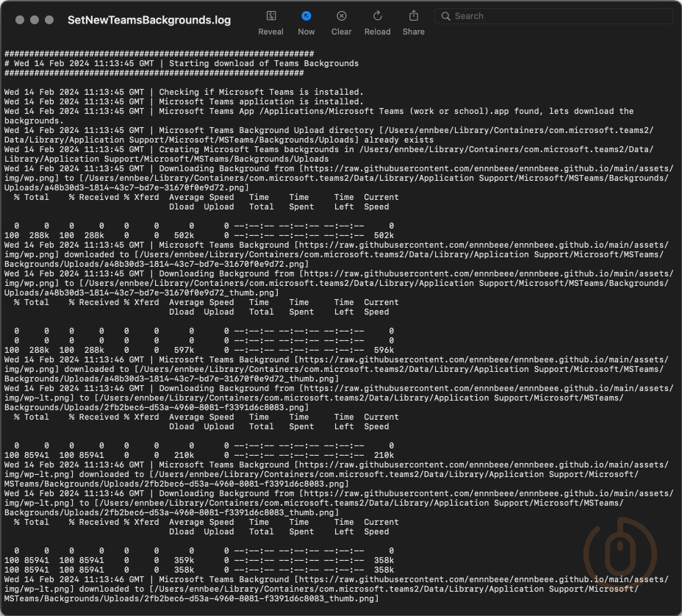Click the SetNewTeamsBackgrounds.log window title
682x616 pixels.
click(149, 21)
